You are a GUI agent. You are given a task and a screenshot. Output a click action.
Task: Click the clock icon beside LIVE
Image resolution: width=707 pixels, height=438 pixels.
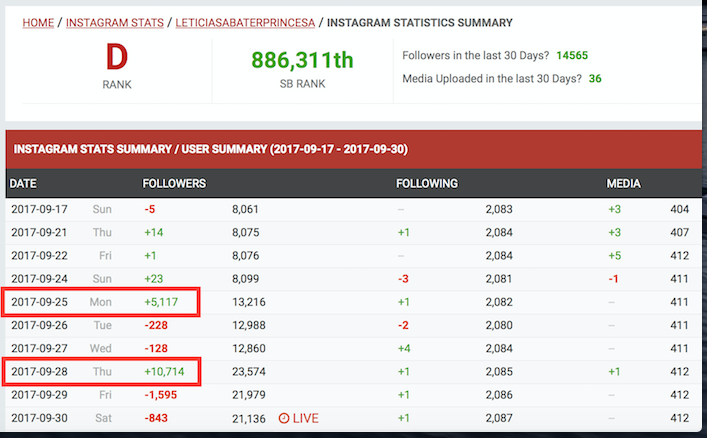click(284, 418)
